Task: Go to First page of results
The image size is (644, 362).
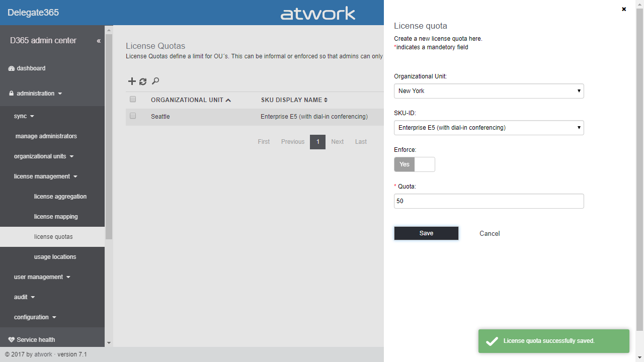Action: [x=264, y=142]
